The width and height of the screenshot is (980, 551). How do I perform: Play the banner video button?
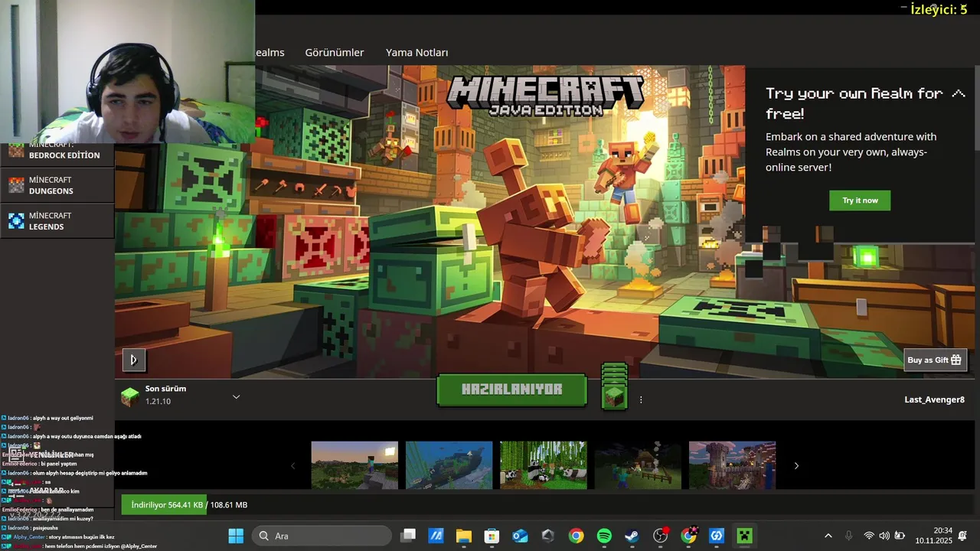click(133, 360)
